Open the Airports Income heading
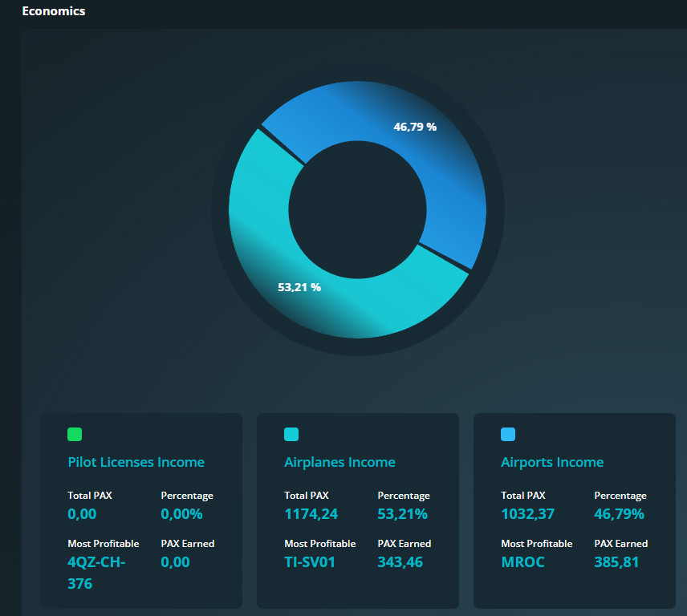Image resolution: width=687 pixels, height=616 pixels. pos(552,462)
